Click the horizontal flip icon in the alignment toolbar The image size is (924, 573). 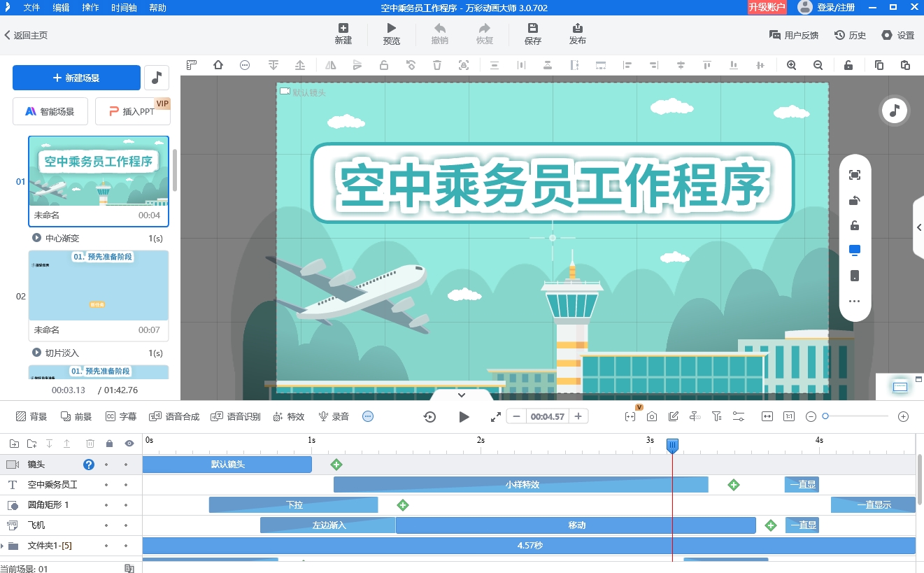(331, 64)
